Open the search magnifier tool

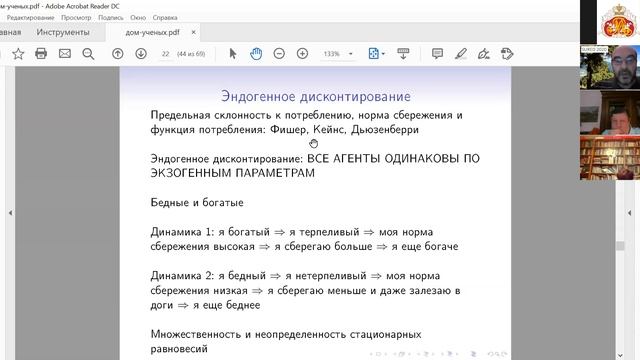coord(88,54)
